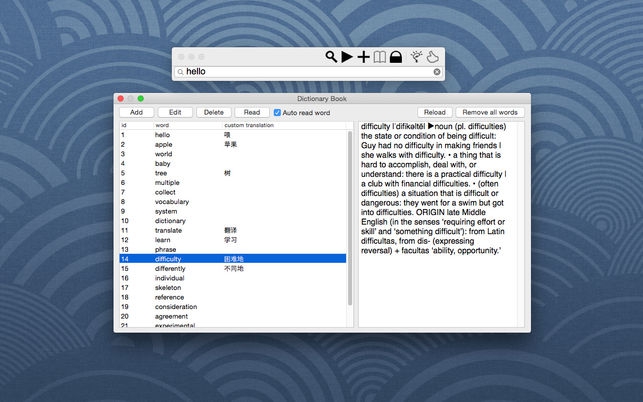The height and width of the screenshot is (402, 643).
Task: Click the Edit button
Action: pyautogui.click(x=175, y=112)
